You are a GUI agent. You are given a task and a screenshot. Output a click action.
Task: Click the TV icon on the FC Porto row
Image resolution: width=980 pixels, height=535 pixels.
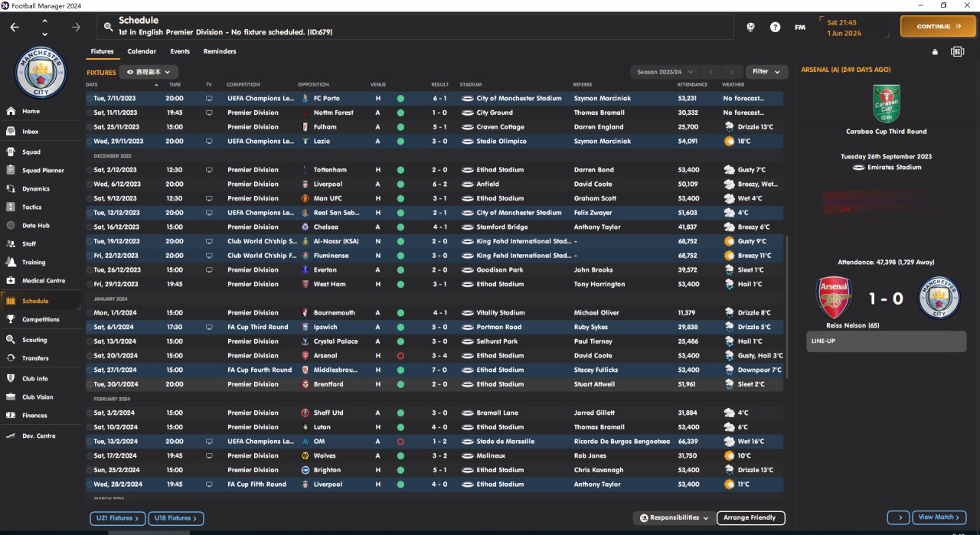(209, 99)
